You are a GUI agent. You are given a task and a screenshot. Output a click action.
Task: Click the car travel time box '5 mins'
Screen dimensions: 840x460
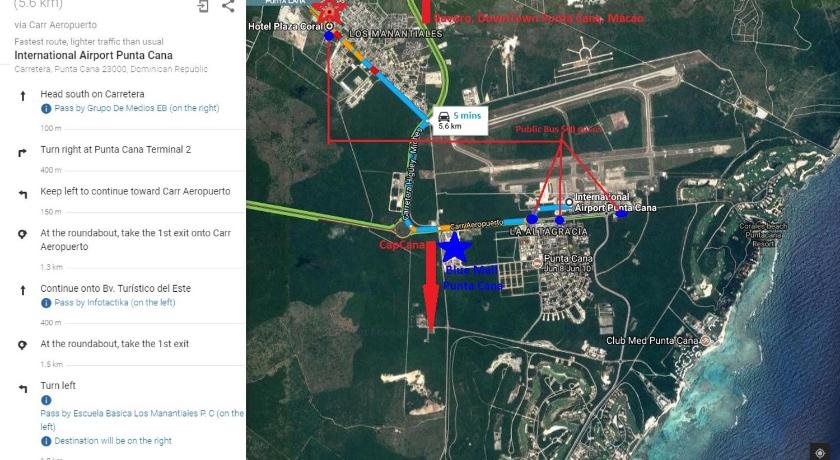point(460,120)
